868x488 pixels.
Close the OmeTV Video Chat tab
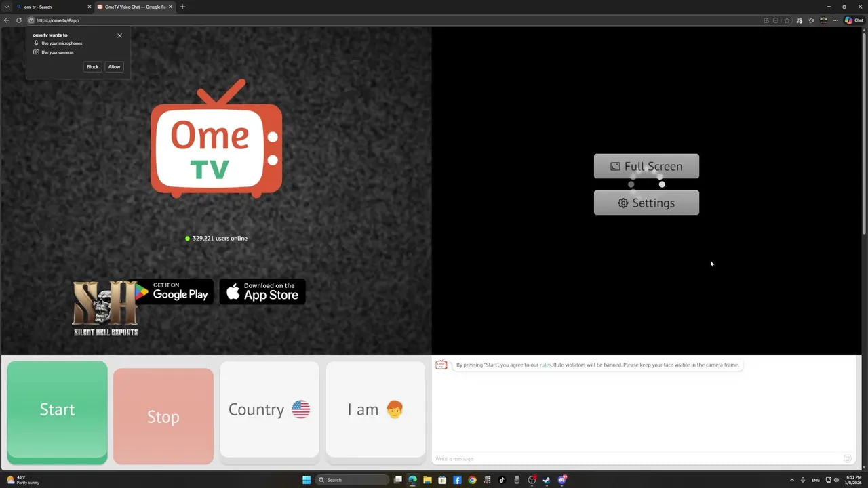[x=170, y=7]
